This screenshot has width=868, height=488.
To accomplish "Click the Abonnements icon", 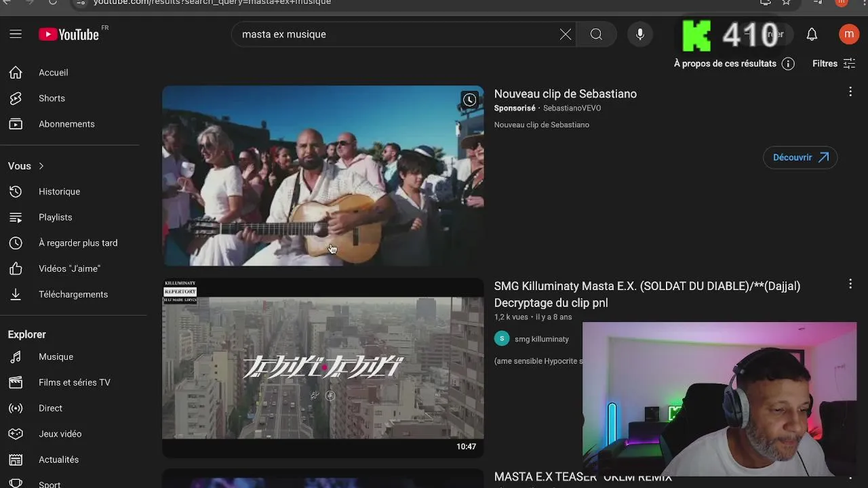I will (x=16, y=124).
